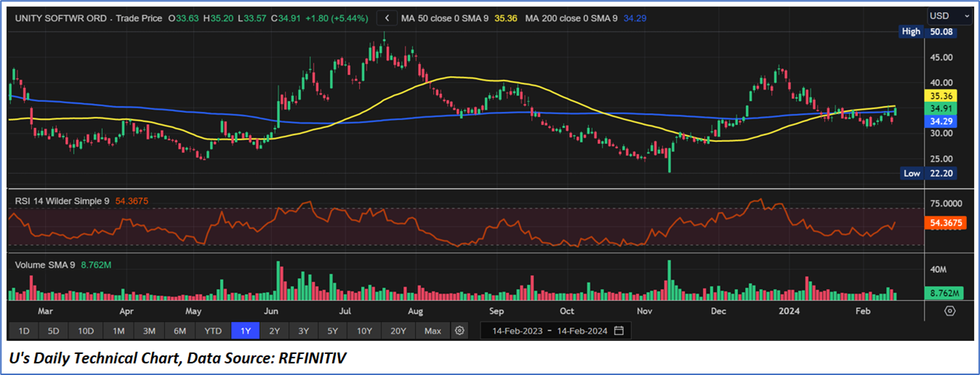
Task: Switch chart to 3M period
Action: [x=149, y=331]
